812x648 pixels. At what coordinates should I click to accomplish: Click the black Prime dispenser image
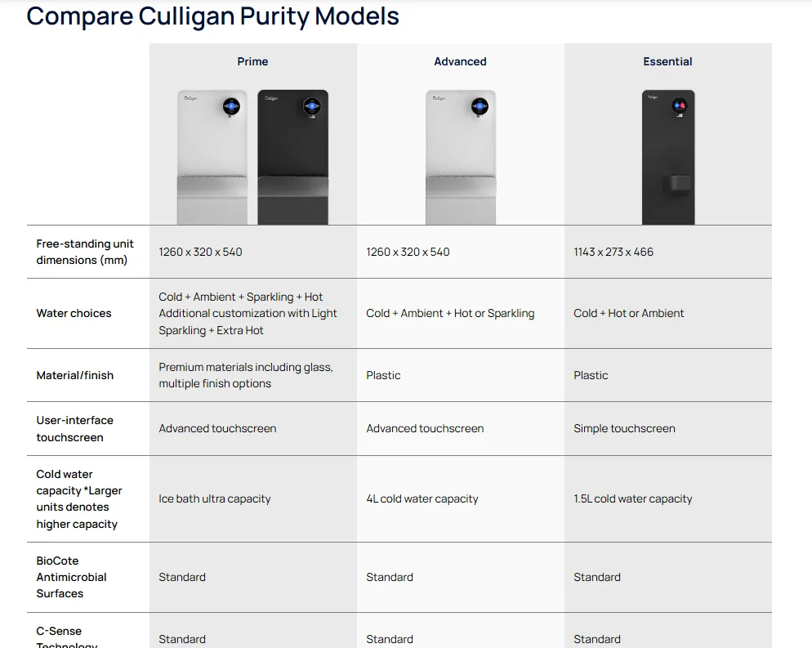click(x=292, y=157)
